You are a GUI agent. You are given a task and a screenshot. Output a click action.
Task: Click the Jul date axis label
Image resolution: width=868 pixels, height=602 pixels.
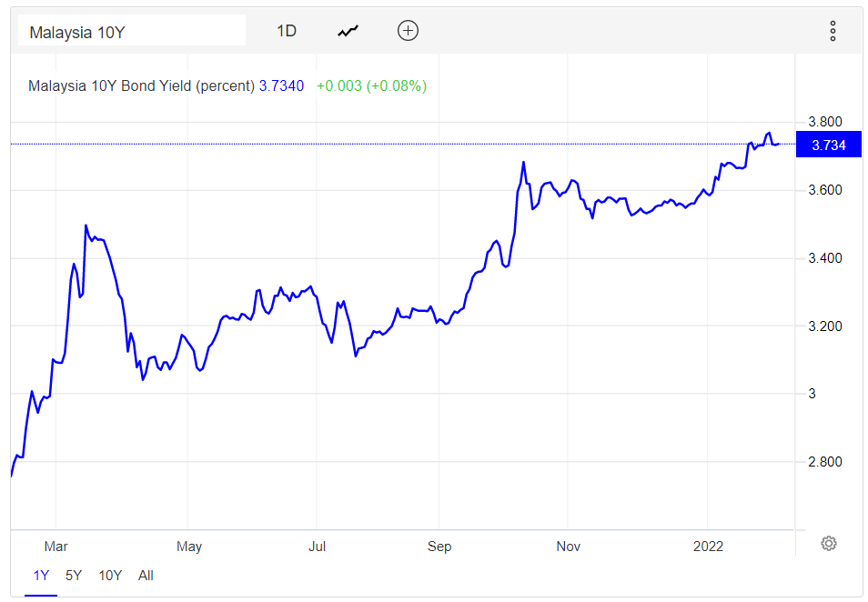pyautogui.click(x=317, y=547)
